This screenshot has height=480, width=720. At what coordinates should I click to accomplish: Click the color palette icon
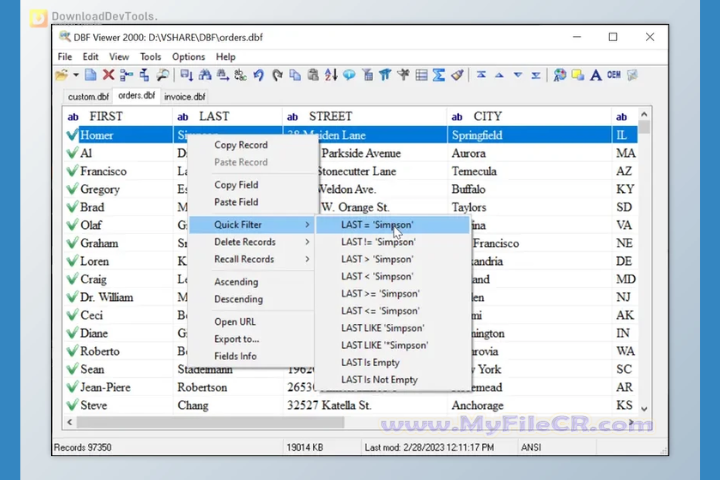point(559,75)
